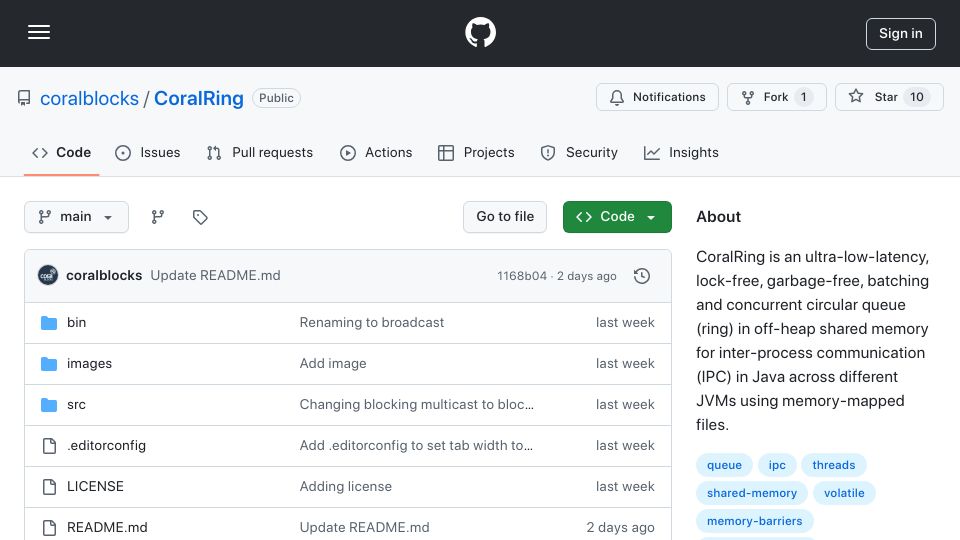
Task: Click the About heading
Action: [718, 217]
